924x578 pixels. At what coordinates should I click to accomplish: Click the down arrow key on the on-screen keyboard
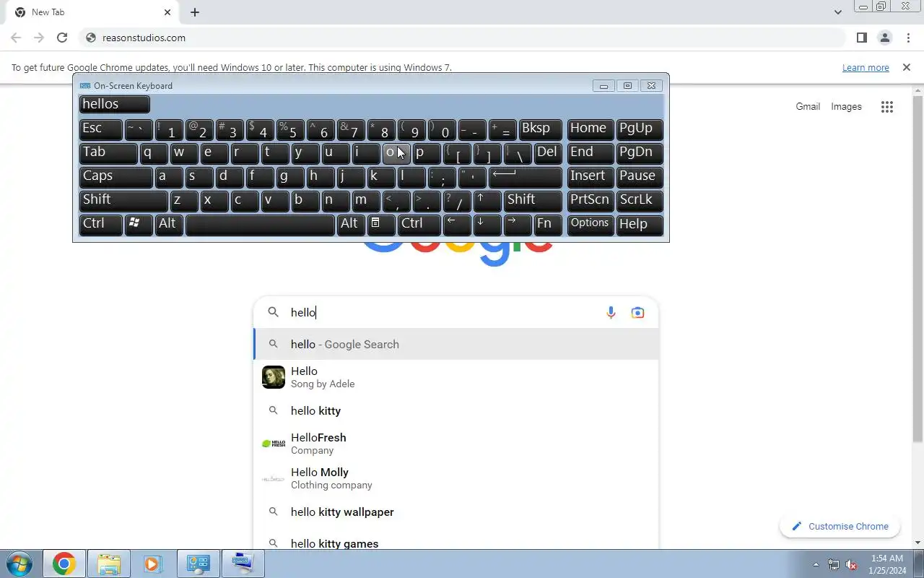click(488, 224)
